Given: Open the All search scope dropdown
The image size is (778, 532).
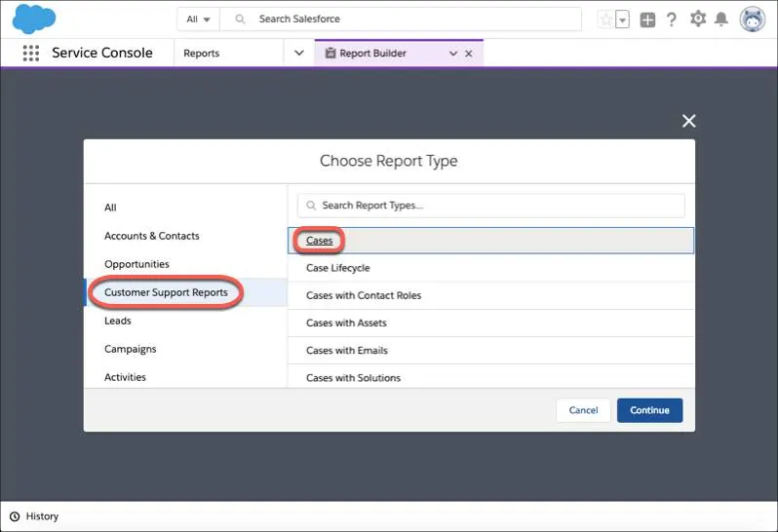Looking at the screenshot, I should coord(198,19).
